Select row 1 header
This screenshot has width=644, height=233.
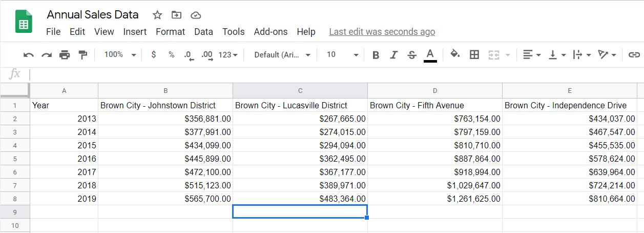point(15,105)
